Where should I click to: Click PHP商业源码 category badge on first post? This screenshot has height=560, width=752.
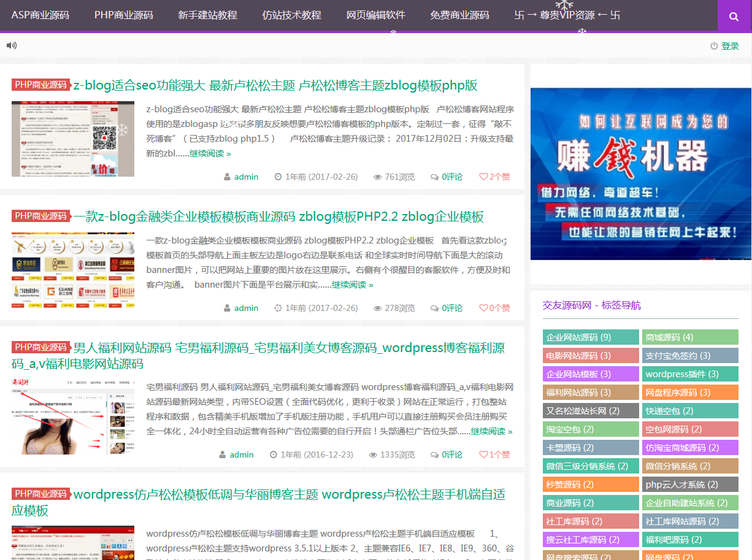pos(40,85)
